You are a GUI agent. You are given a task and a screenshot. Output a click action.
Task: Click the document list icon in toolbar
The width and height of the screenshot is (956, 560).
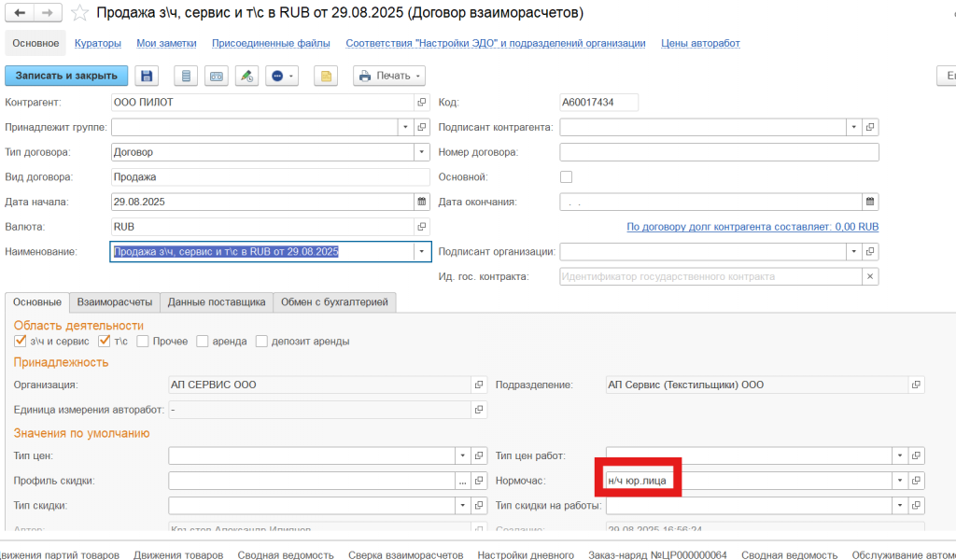coord(187,76)
